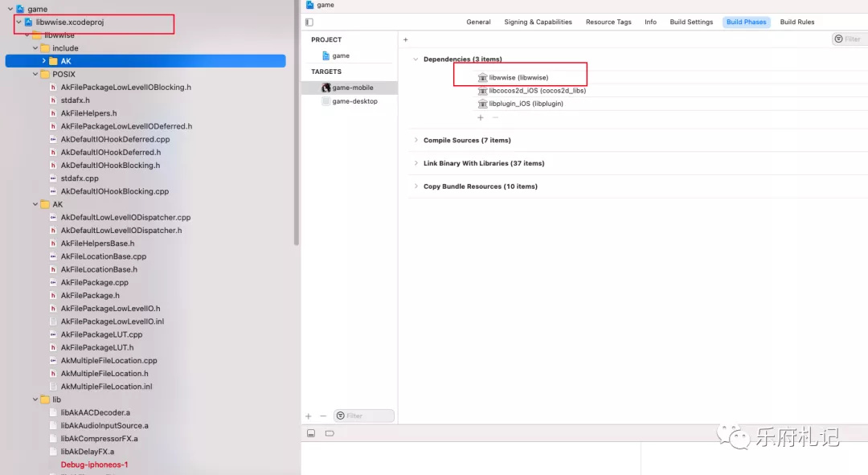
Task: Open the Resource Tags tab
Action: (608, 23)
